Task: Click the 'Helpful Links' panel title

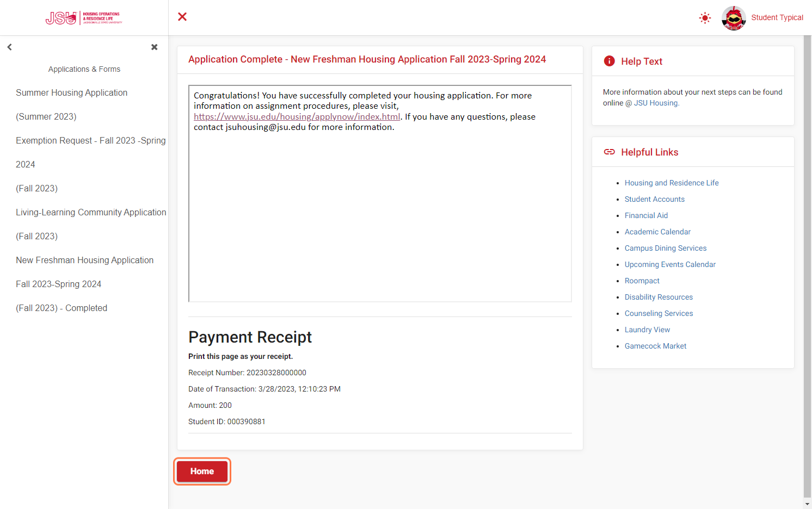Action: pyautogui.click(x=650, y=152)
